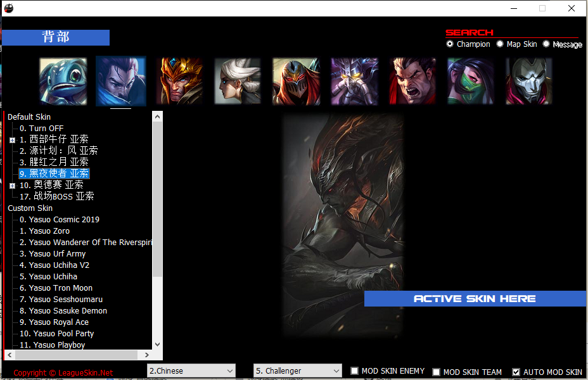Pick the Yasuo Urf Army skin

(53, 254)
